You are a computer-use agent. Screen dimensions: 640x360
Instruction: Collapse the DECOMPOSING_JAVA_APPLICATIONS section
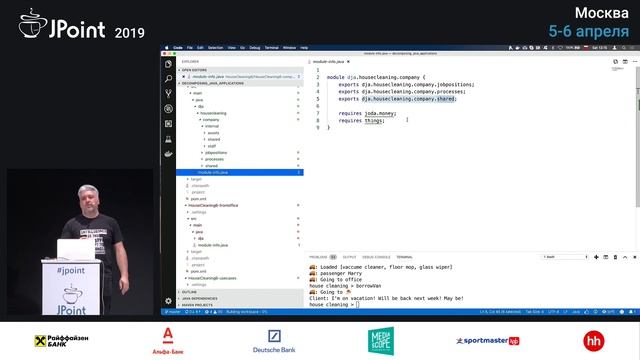tap(240, 83)
